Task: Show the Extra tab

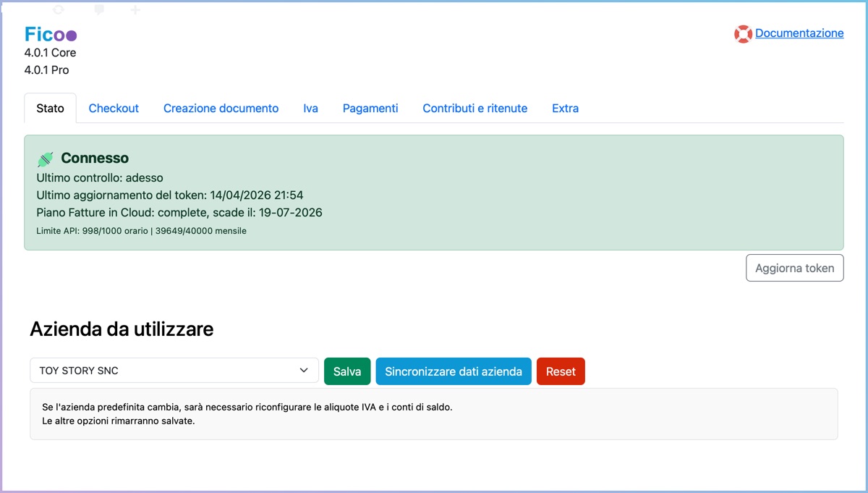Action: (565, 109)
